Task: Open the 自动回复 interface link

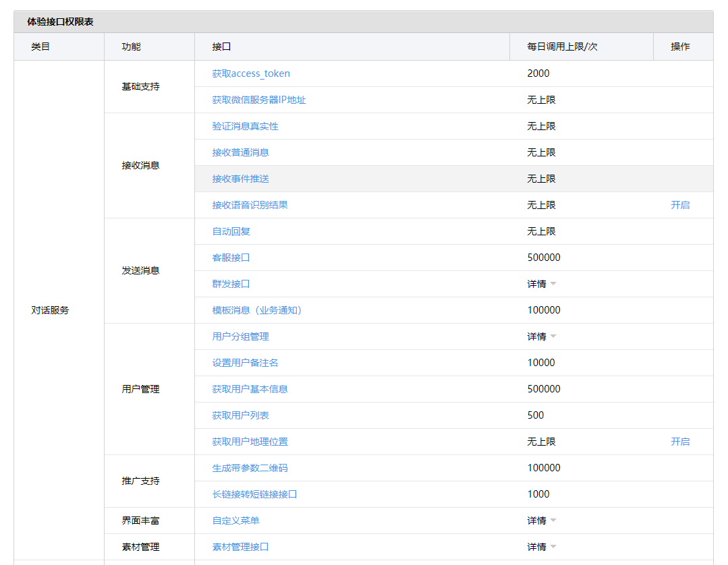Action: (x=230, y=231)
